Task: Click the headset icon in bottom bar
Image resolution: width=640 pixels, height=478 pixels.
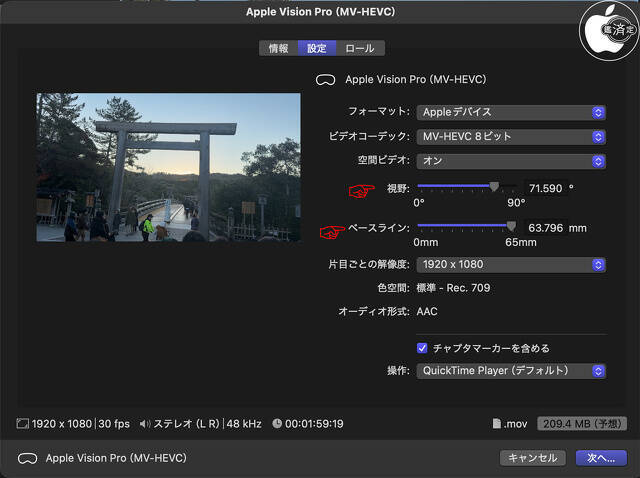Action: tap(26, 458)
